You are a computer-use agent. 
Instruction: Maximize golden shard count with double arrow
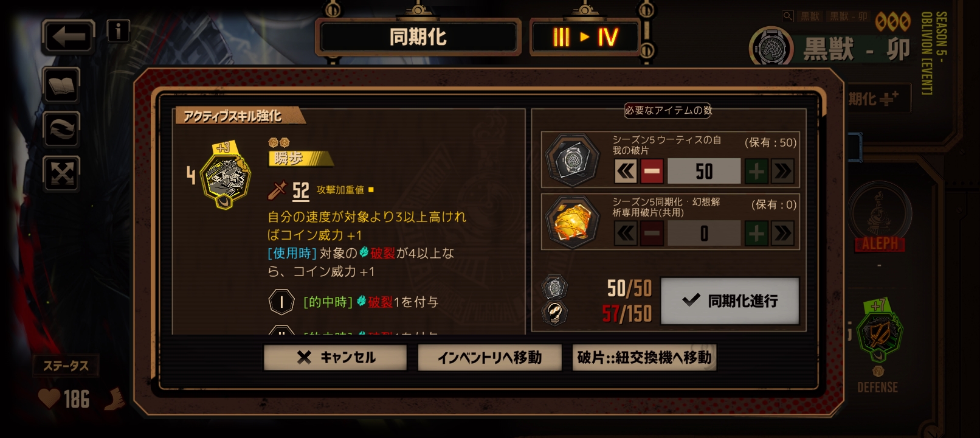pyautogui.click(x=783, y=234)
